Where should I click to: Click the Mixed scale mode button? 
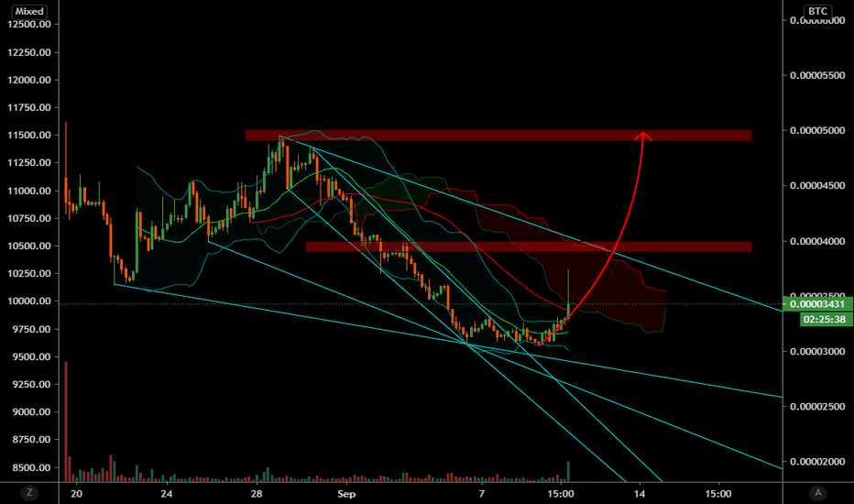coord(29,11)
